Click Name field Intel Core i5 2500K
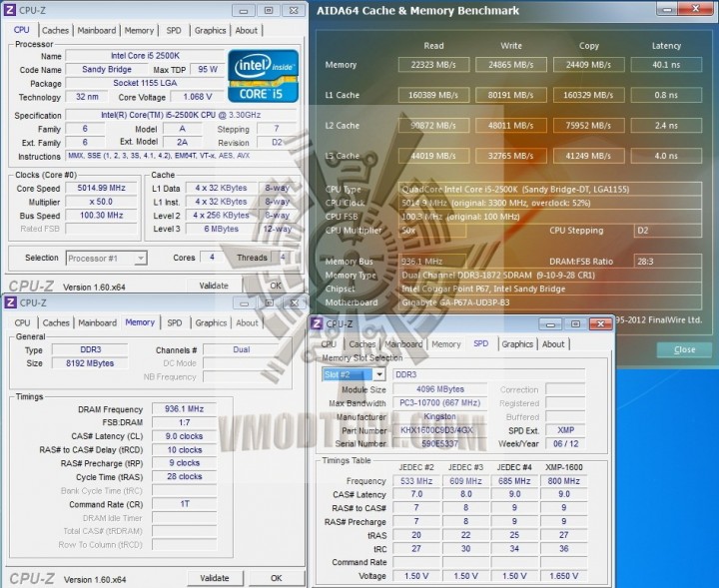Screen dimensions: 719x588 coord(145,56)
